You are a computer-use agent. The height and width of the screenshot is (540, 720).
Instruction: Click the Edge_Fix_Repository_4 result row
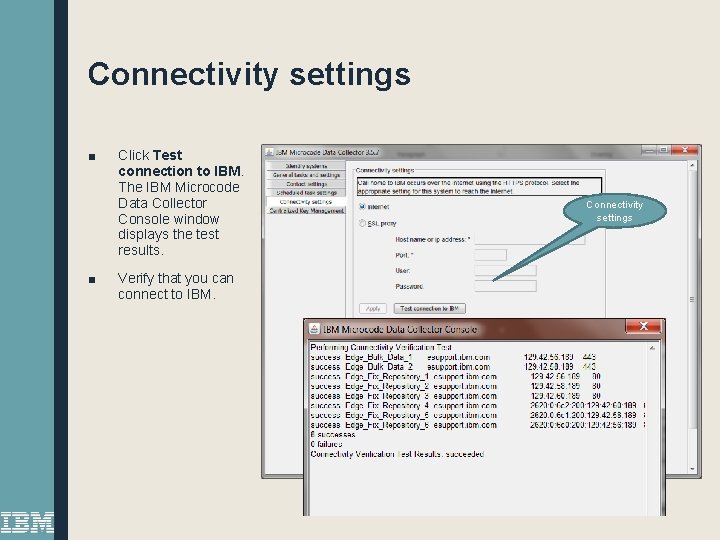[478, 405]
